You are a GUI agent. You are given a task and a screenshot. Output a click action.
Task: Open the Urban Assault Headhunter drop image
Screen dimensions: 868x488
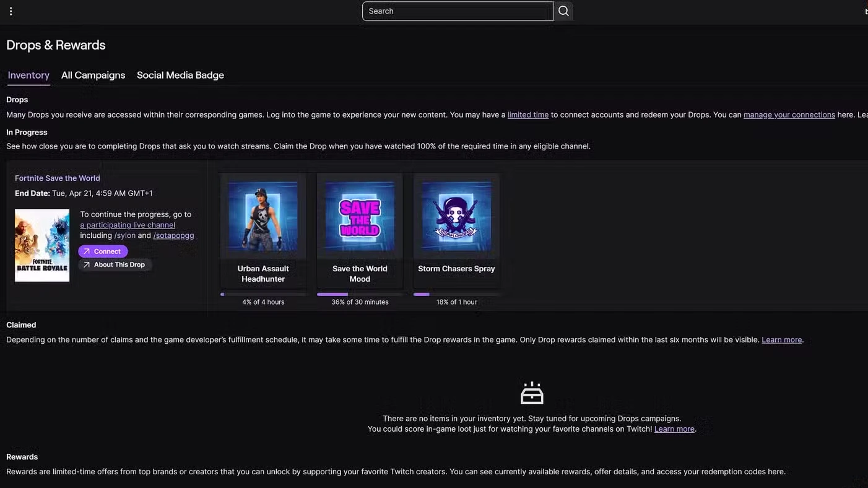[263, 216]
